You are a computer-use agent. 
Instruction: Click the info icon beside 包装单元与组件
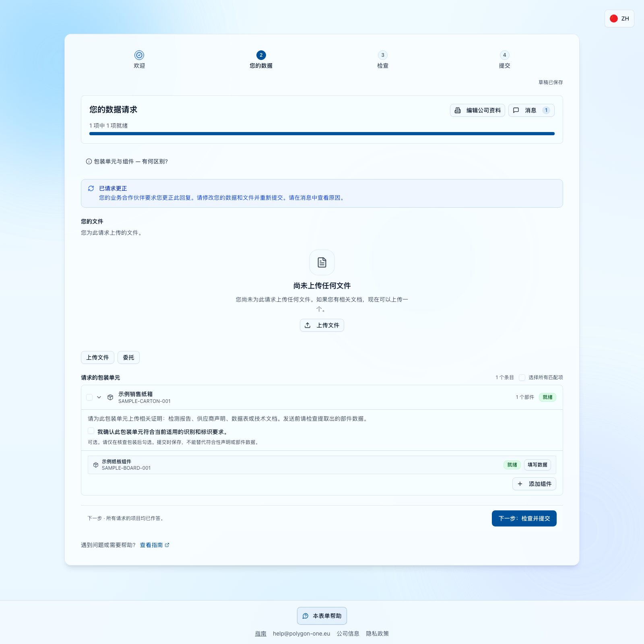[x=89, y=161]
